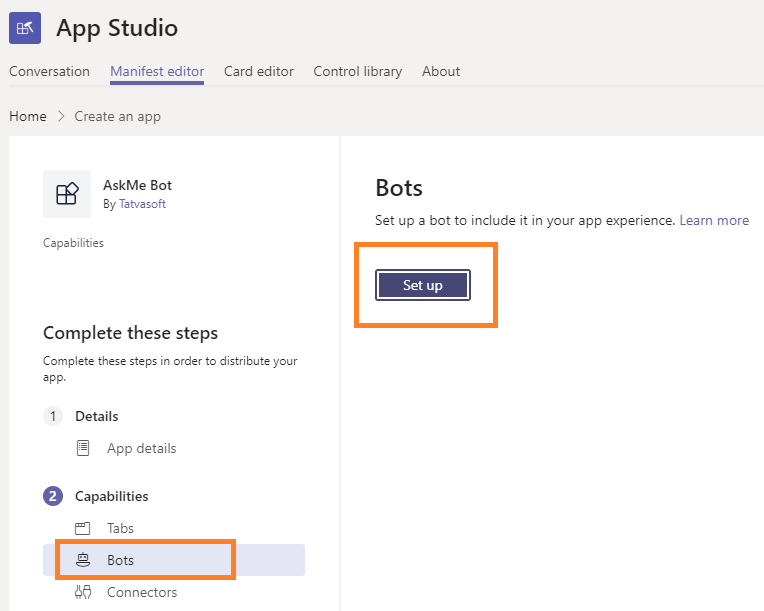
Task: Select Tabs under Capabilities
Action: pyautogui.click(x=120, y=528)
